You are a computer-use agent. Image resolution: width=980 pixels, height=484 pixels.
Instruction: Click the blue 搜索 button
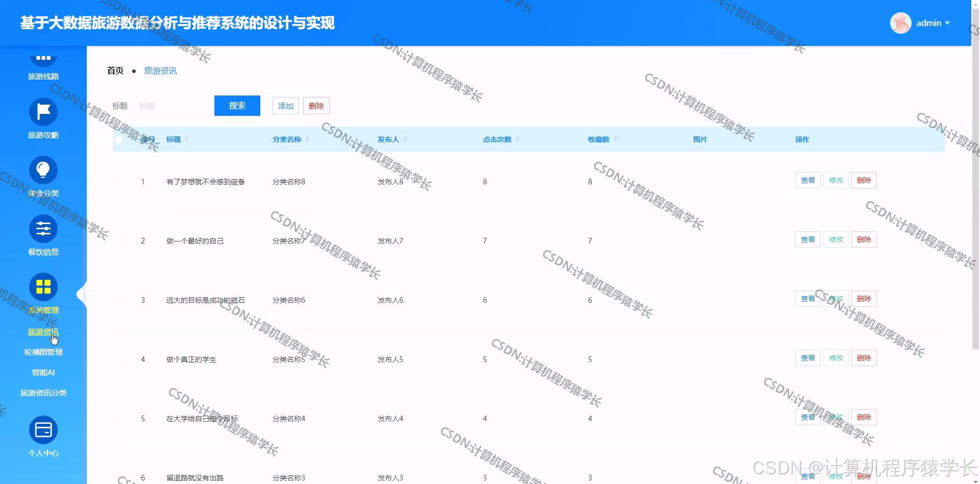tap(237, 106)
